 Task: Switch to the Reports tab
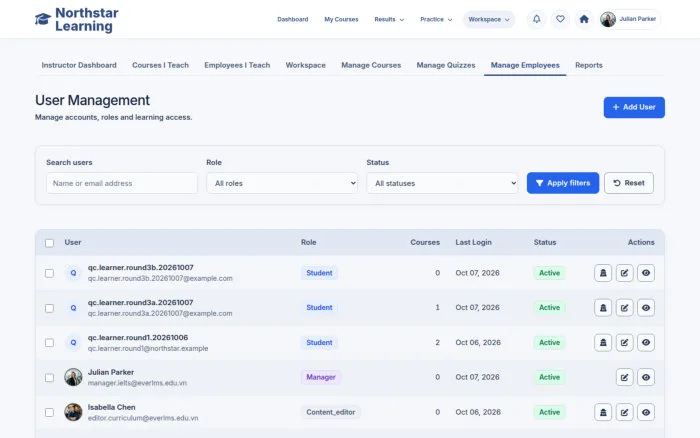tap(589, 65)
